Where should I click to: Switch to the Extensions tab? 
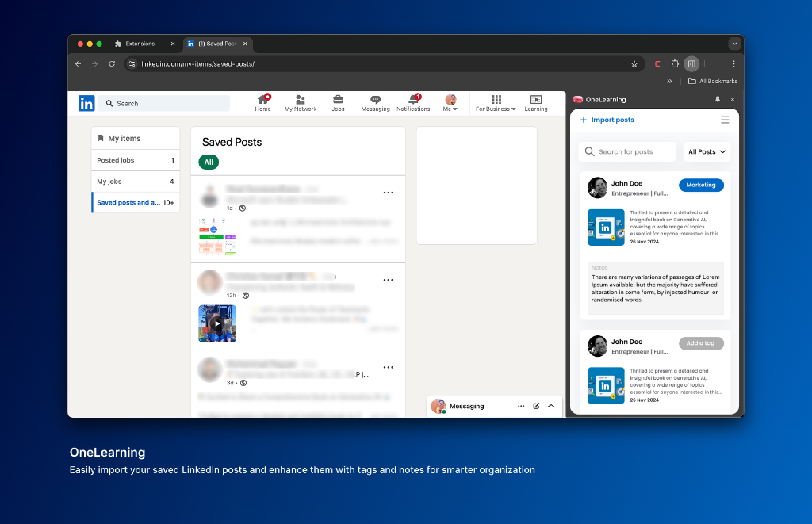click(140, 44)
